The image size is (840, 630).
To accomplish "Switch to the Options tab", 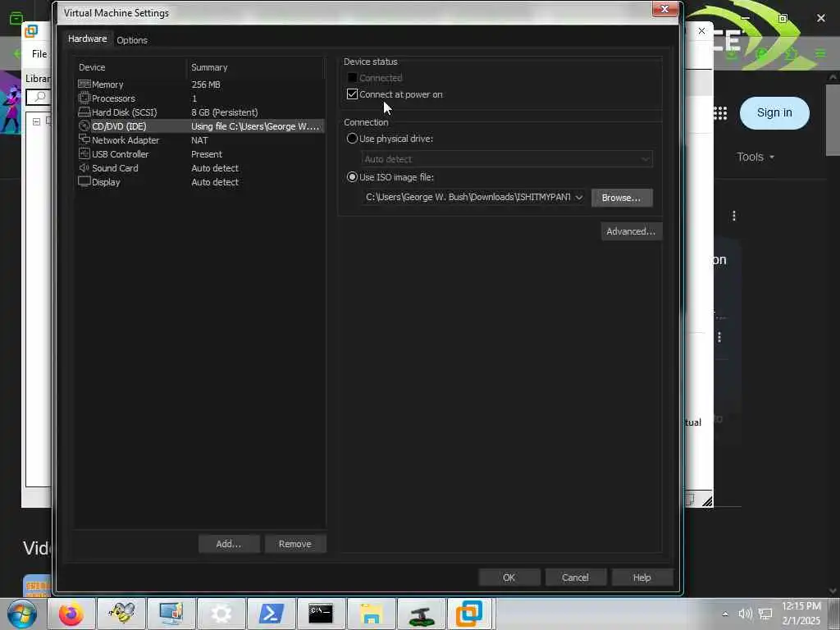I will coord(132,40).
